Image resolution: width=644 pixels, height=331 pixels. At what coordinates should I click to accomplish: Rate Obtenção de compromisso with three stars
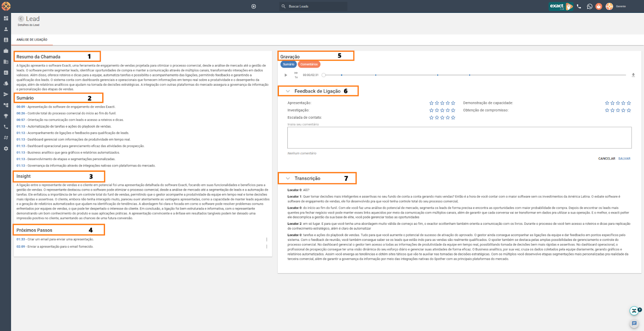(618, 110)
